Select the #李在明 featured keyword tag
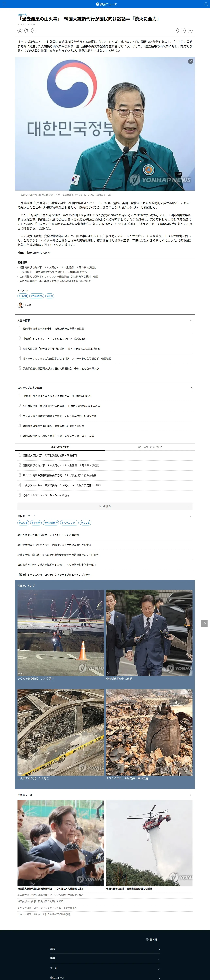This screenshot has width=210, height=980. click(x=36, y=523)
